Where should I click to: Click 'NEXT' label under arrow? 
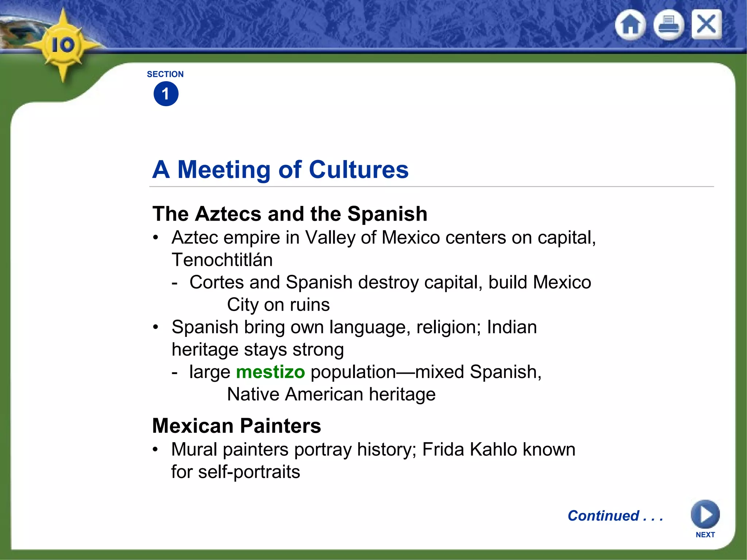point(705,534)
